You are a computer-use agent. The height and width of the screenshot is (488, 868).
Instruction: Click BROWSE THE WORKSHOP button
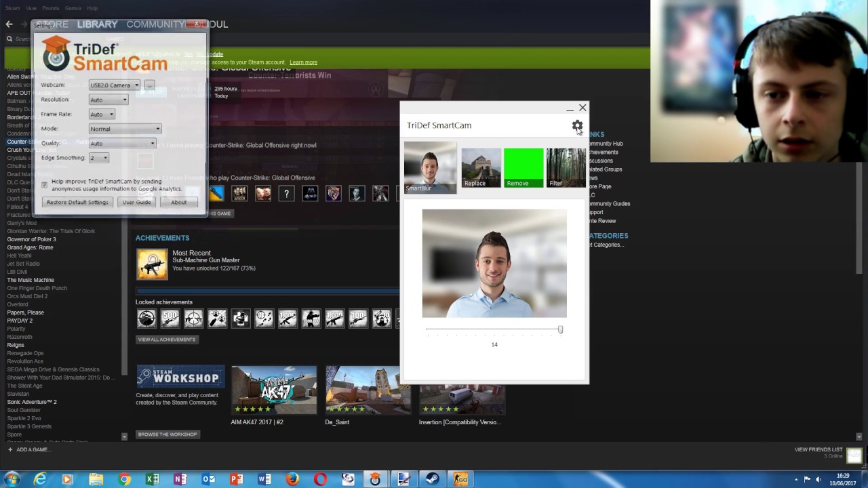[167, 434]
